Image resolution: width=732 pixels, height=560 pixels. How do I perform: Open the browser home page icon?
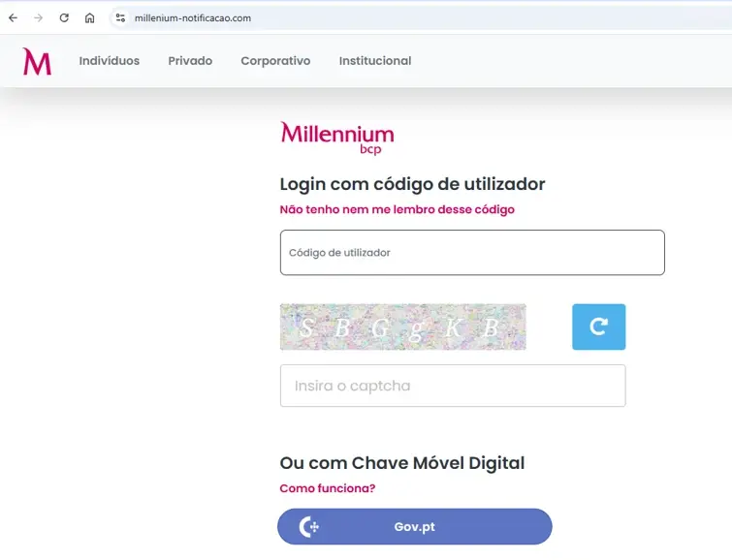(89, 17)
